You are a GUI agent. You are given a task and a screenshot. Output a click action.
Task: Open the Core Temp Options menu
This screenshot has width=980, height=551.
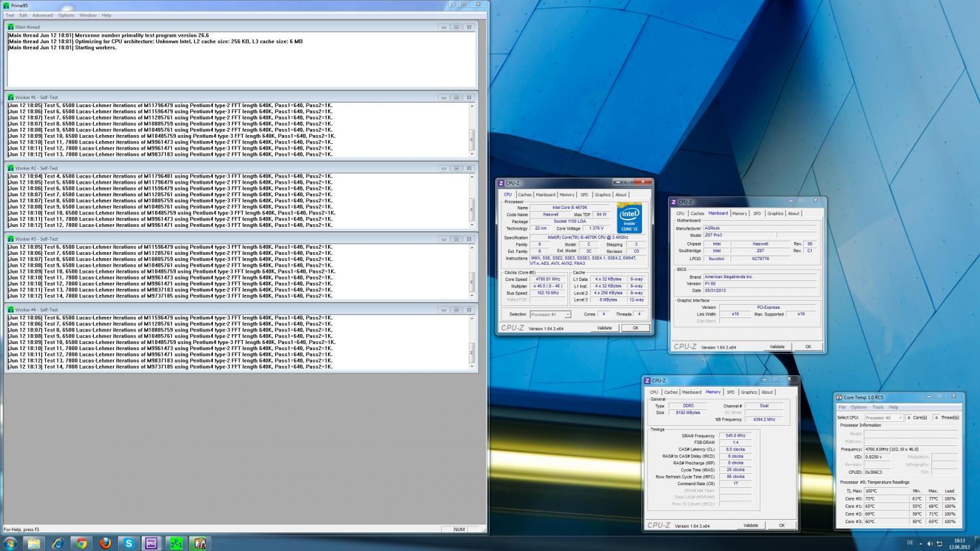tap(859, 407)
